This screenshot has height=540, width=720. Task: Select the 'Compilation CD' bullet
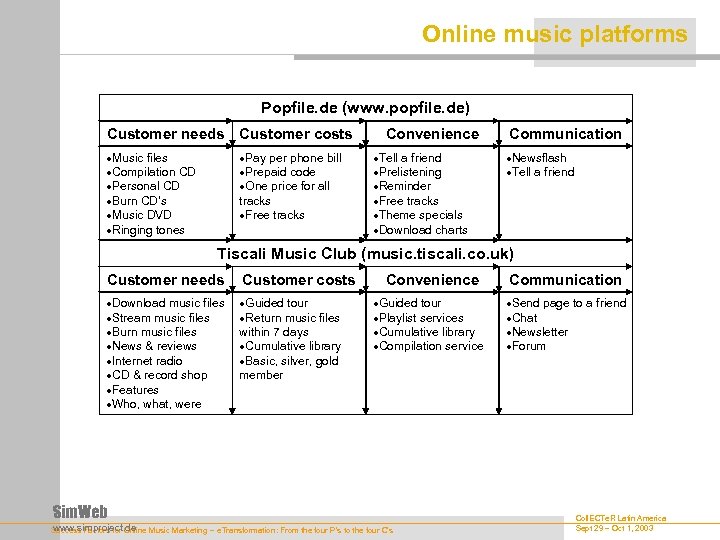tap(151, 172)
